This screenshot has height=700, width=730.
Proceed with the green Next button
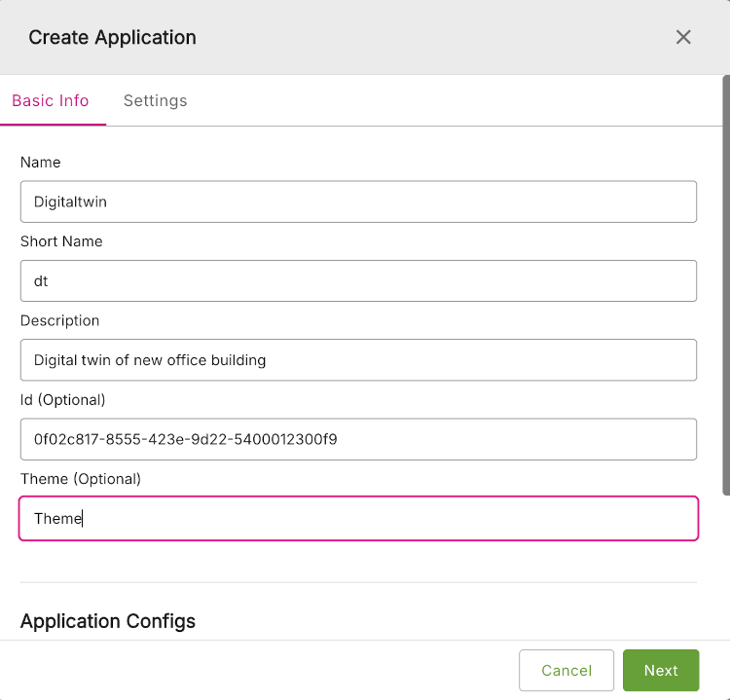660,670
